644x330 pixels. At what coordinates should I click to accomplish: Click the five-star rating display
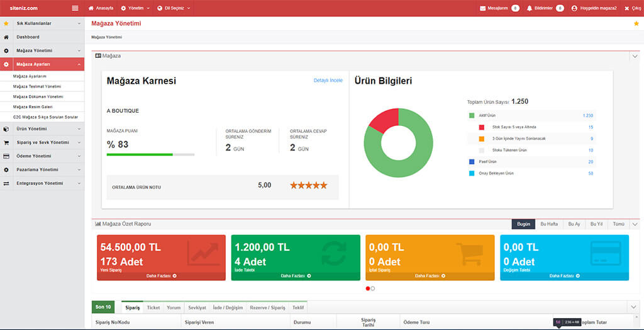(x=309, y=185)
